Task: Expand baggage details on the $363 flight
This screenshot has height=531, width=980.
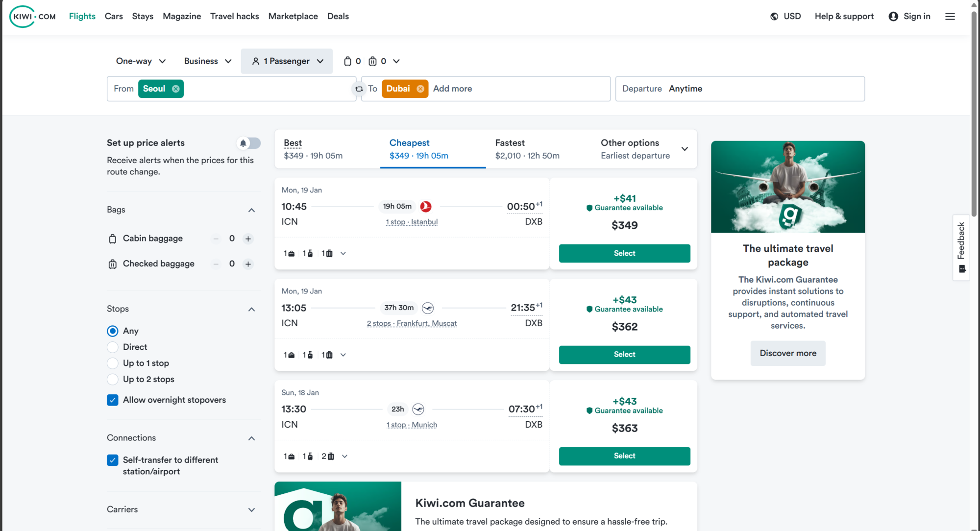Action: (x=344, y=457)
